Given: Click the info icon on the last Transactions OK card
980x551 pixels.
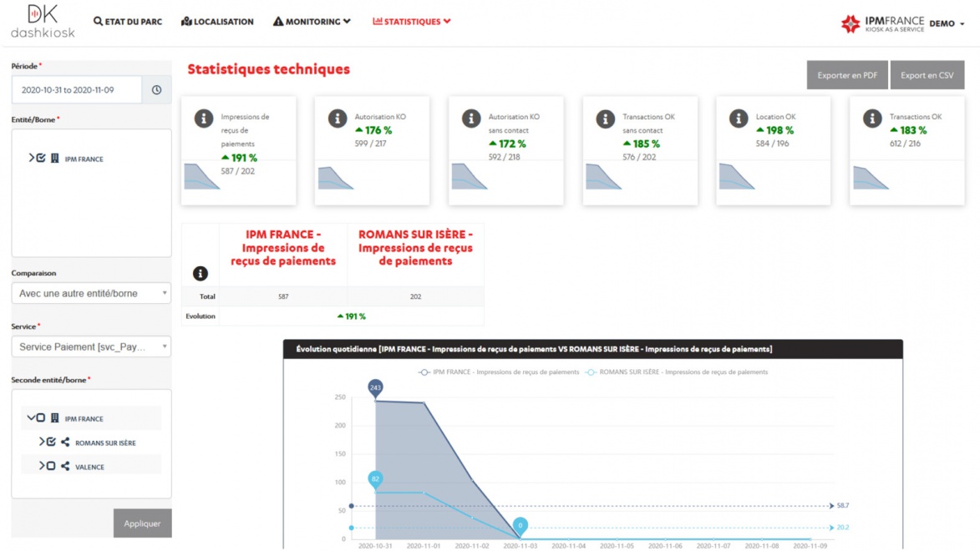Looking at the screenshot, I should pos(872,118).
